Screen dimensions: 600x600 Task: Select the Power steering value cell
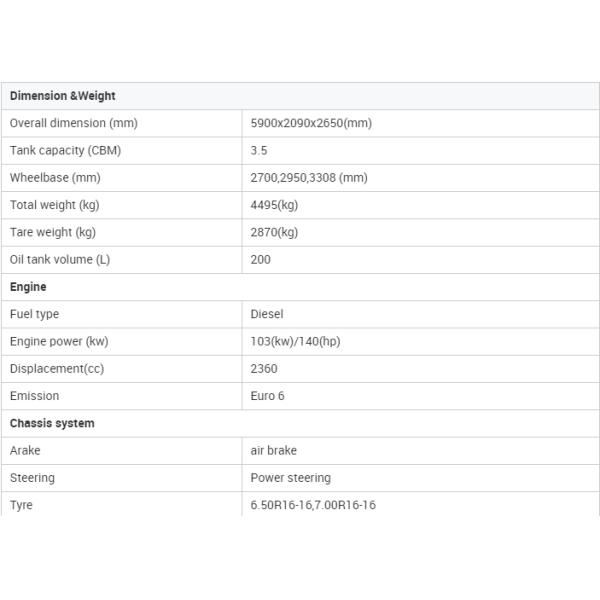290,478
